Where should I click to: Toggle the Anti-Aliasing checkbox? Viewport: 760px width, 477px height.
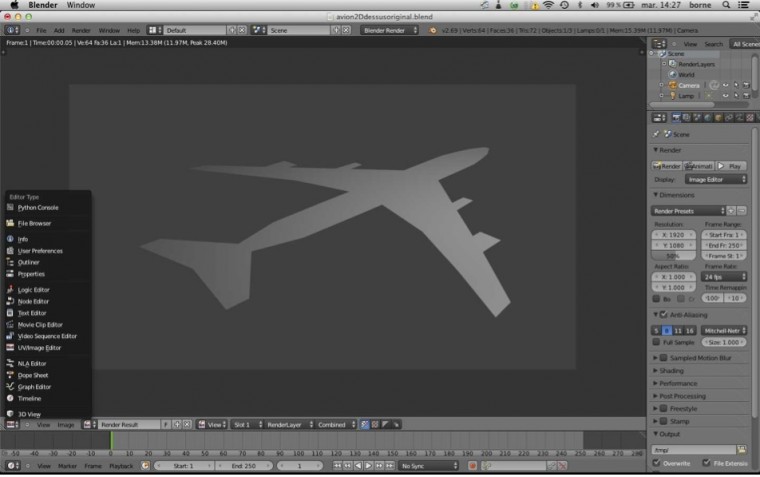(x=663, y=315)
